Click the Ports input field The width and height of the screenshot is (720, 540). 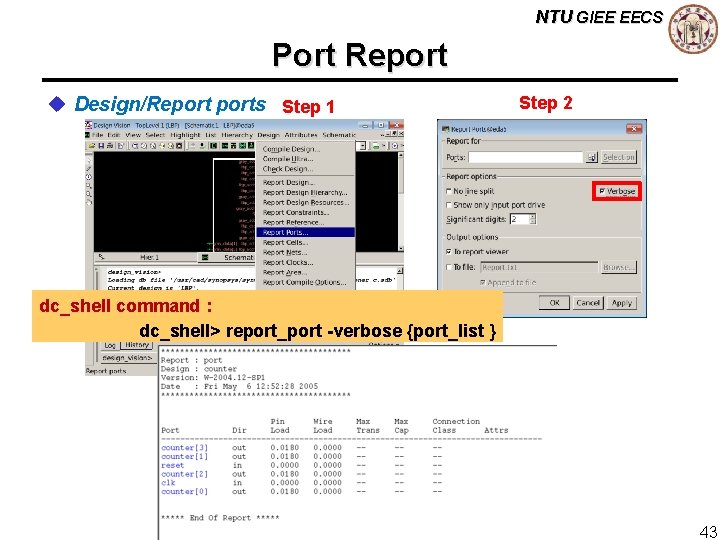(x=526, y=158)
